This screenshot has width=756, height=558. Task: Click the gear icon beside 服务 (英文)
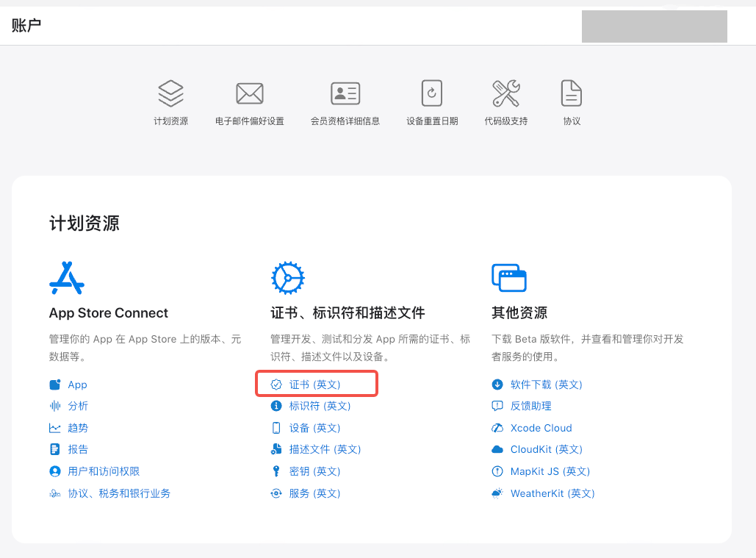276,493
